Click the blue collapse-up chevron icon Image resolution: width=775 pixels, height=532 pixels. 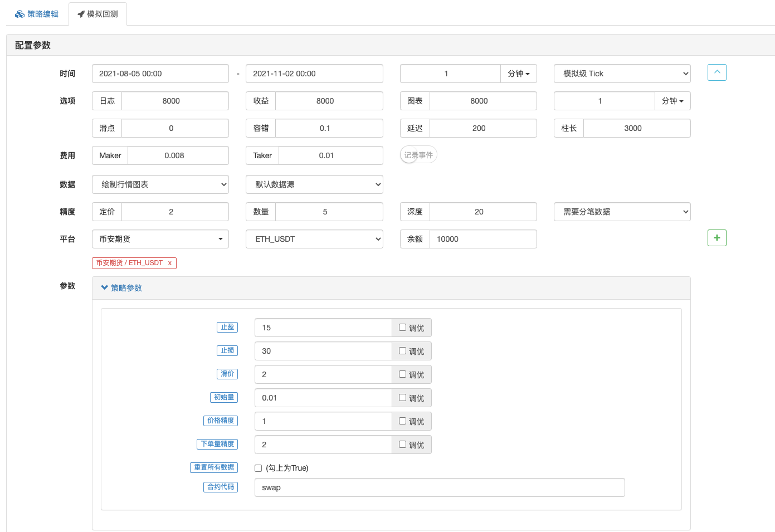tap(716, 72)
